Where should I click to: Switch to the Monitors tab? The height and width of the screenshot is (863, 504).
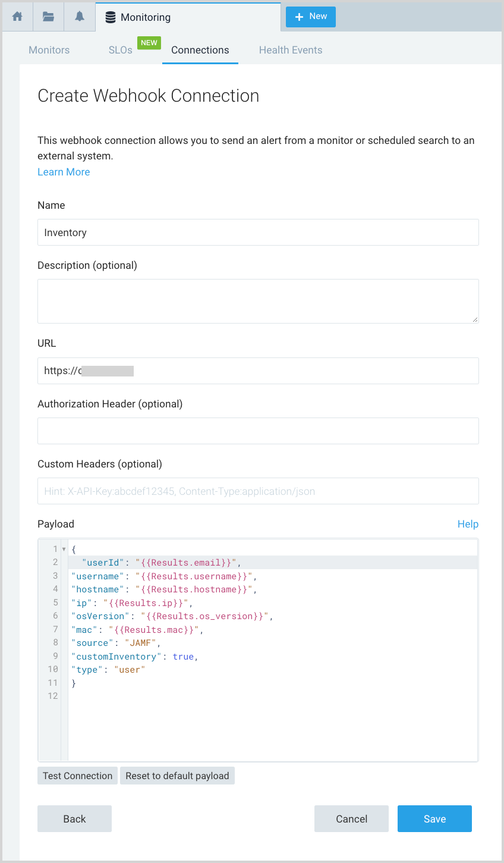click(x=49, y=50)
